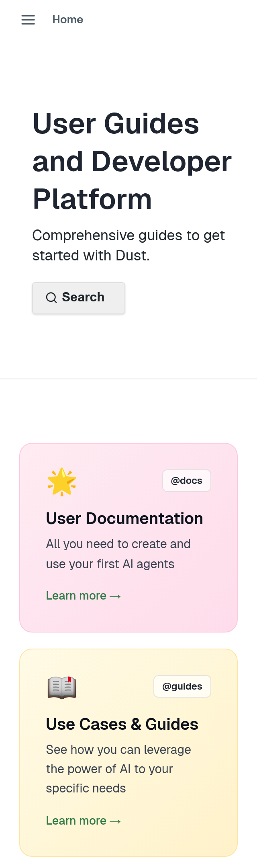
Task: Click the Comprehensive guides subtitle text
Action: (x=128, y=245)
